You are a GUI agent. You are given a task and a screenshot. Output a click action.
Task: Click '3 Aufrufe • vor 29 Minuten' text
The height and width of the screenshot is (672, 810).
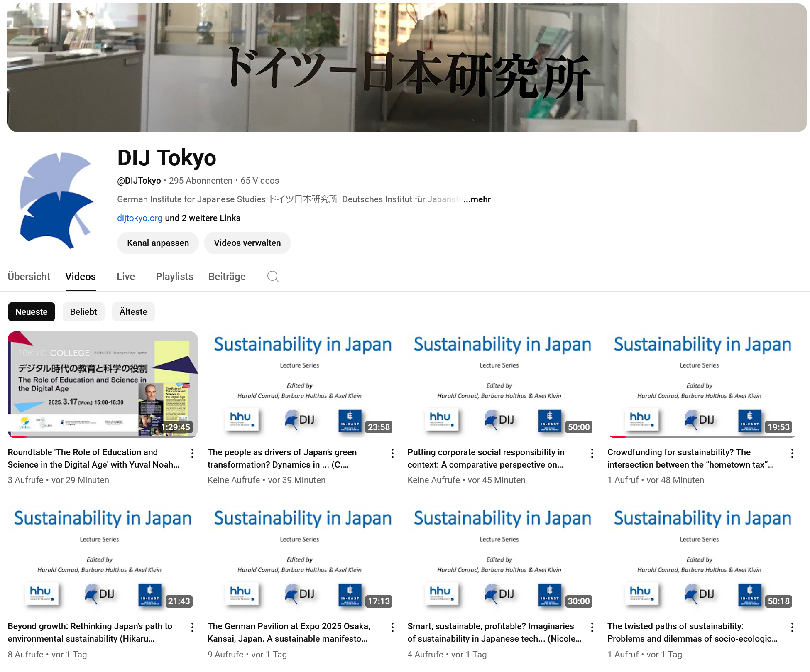[x=59, y=480]
